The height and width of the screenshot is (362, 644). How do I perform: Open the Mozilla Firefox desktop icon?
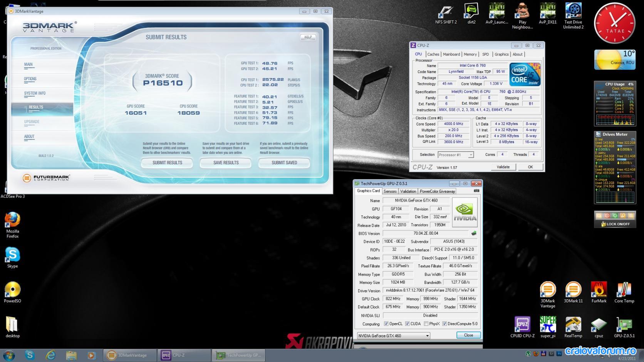click(x=13, y=225)
